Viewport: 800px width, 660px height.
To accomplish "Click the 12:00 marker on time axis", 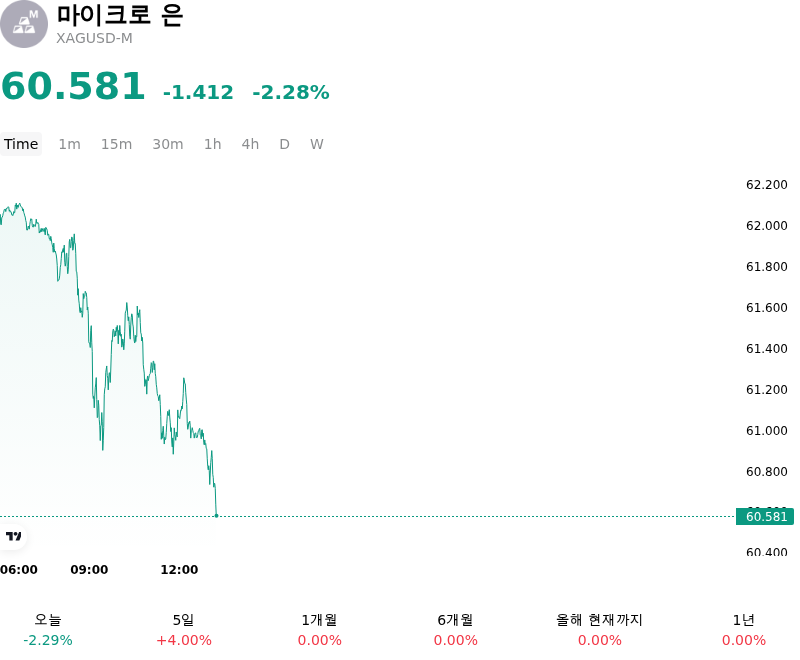I will pyautogui.click(x=179, y=570).
